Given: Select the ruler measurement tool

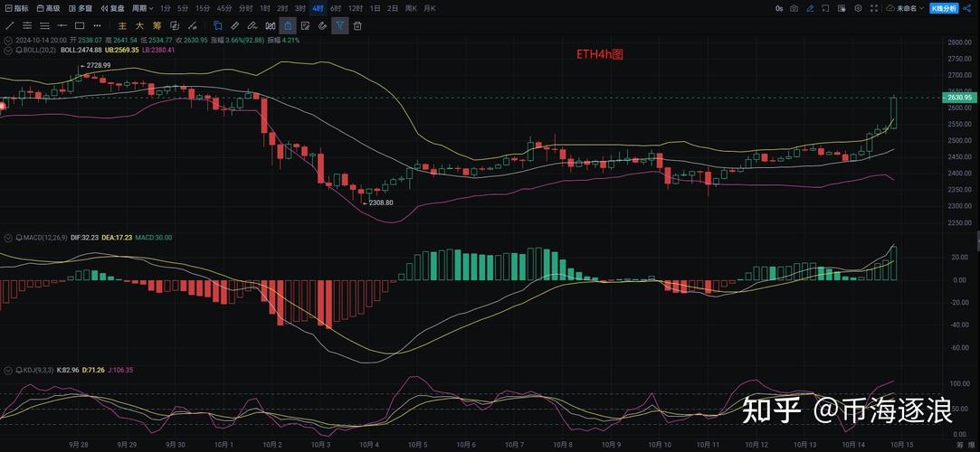Looking at the screenshot, I should [235, 26].
